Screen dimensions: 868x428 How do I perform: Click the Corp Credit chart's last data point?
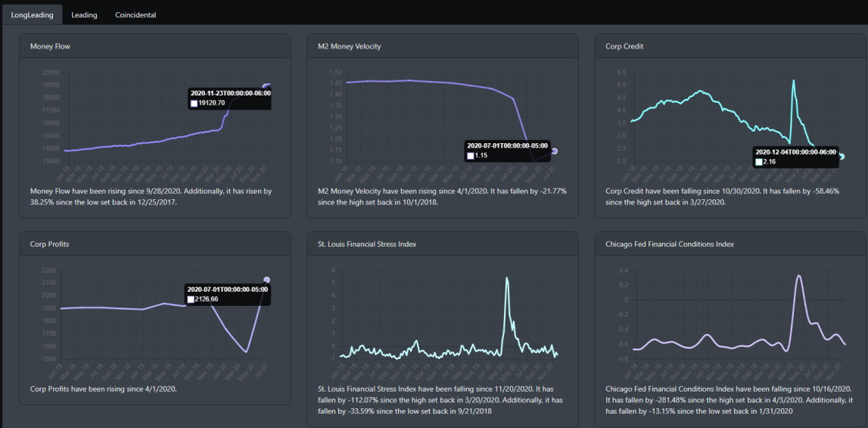[x=842, y=156]
